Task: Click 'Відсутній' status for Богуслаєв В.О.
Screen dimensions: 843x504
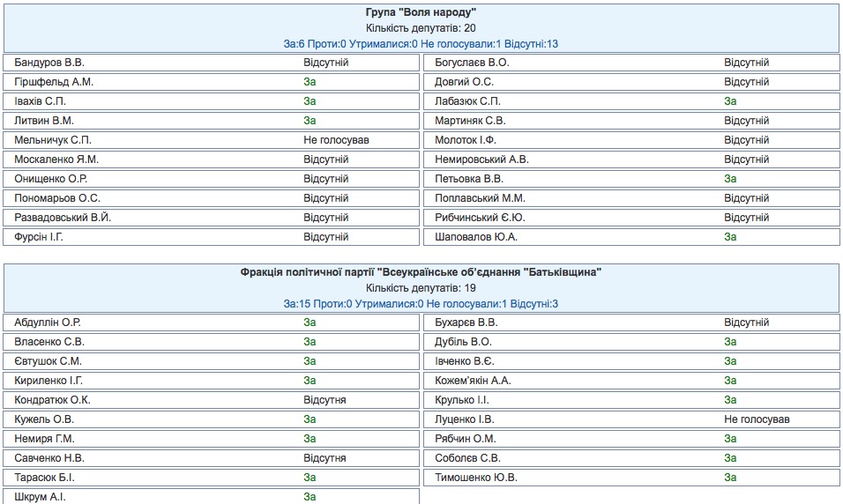Action: pyautogui.click(x=747, y=63)
